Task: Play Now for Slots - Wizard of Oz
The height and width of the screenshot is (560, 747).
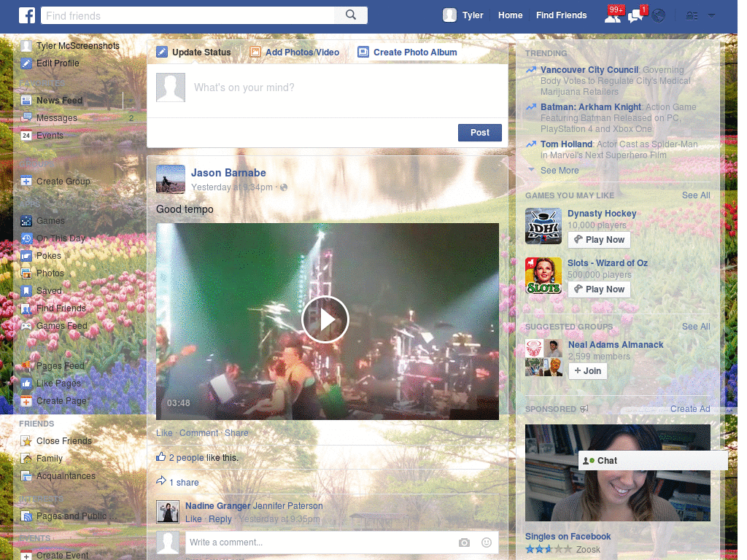Action: (x=600, y=289)
